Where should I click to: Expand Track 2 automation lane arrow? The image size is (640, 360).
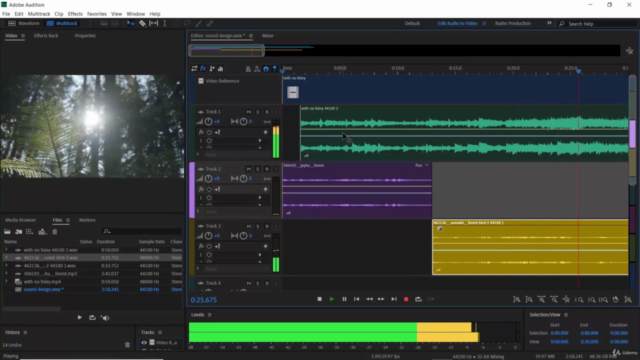point(198,212)
